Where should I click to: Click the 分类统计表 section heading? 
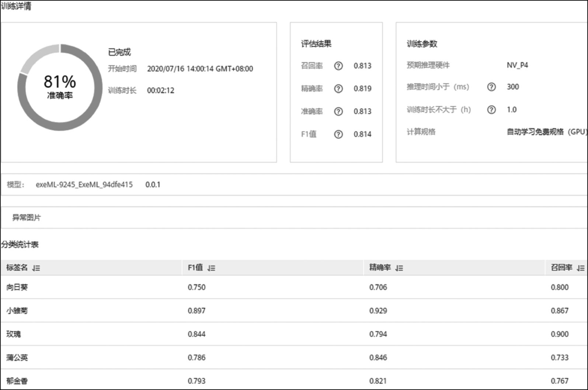tap(20, 245)
